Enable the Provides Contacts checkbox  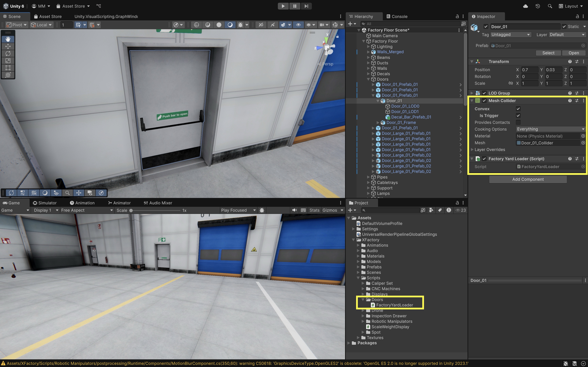tap(518, 122)
